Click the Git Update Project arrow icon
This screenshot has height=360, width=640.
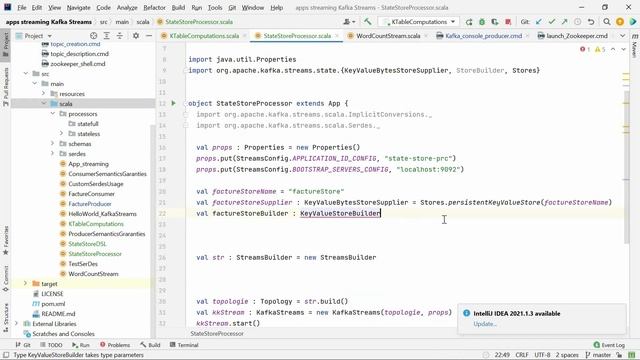coord(539,22)
